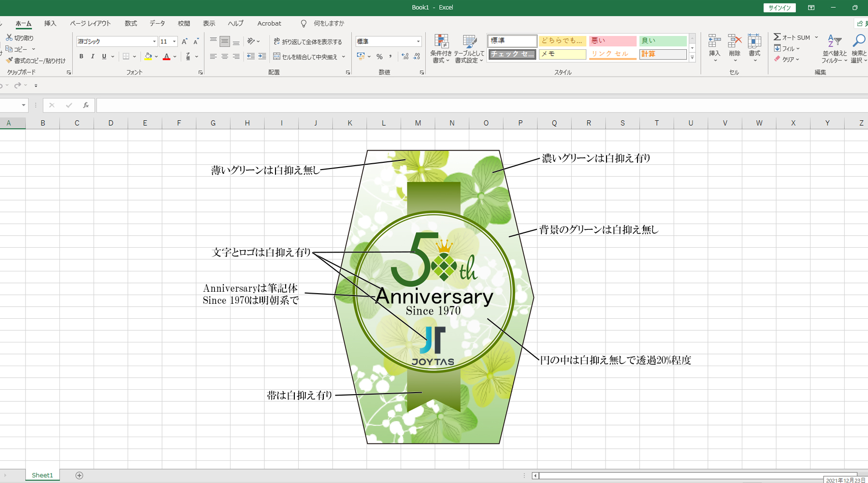
Task: Open Format as Table (テーブルとして書式設定)
Action: click(x=469, y=49)
